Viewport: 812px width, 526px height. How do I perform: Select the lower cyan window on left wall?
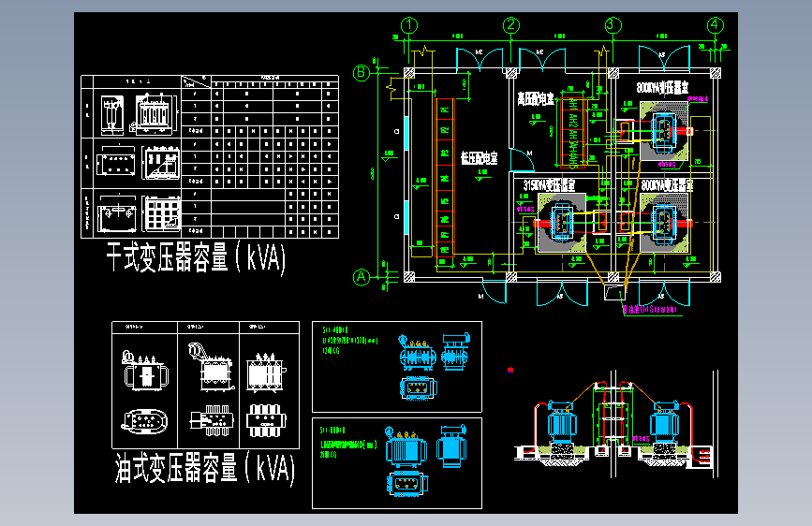[406, 217]
